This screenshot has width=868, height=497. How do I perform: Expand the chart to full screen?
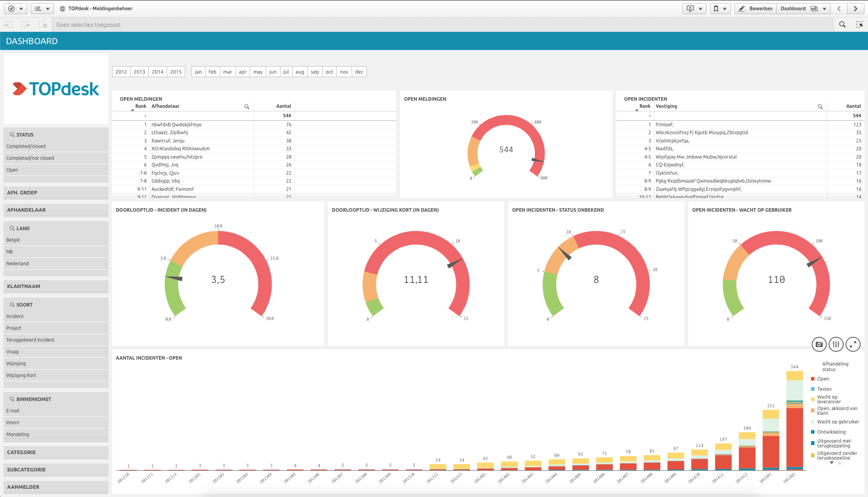(853, 344)
